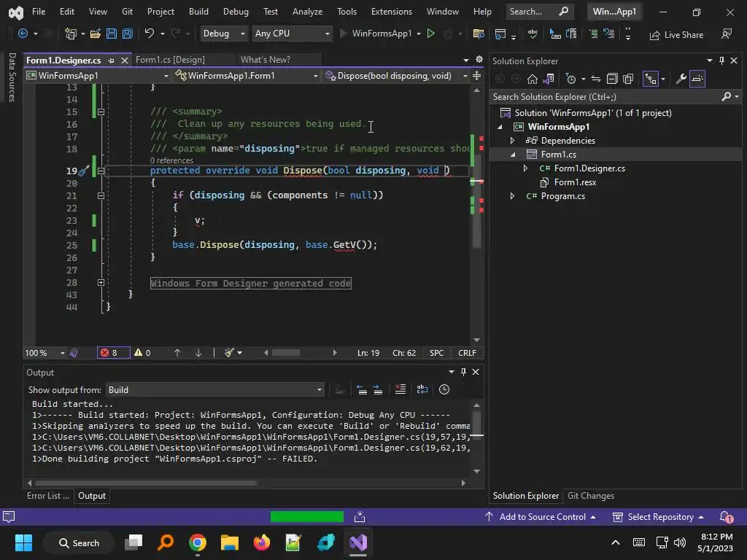Open the Debug configuration dropdown
747x560 pixels.
[x=223, y=34]
